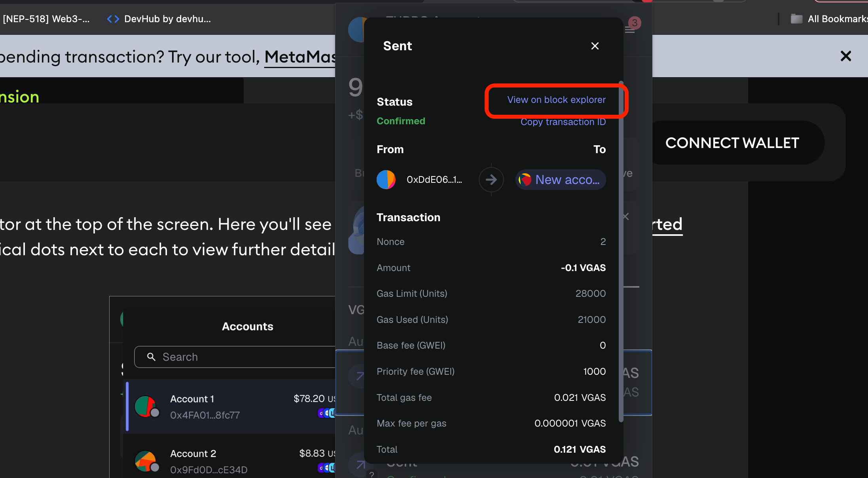Open View on block explorer
868x478 pixels.
(556, 100)
